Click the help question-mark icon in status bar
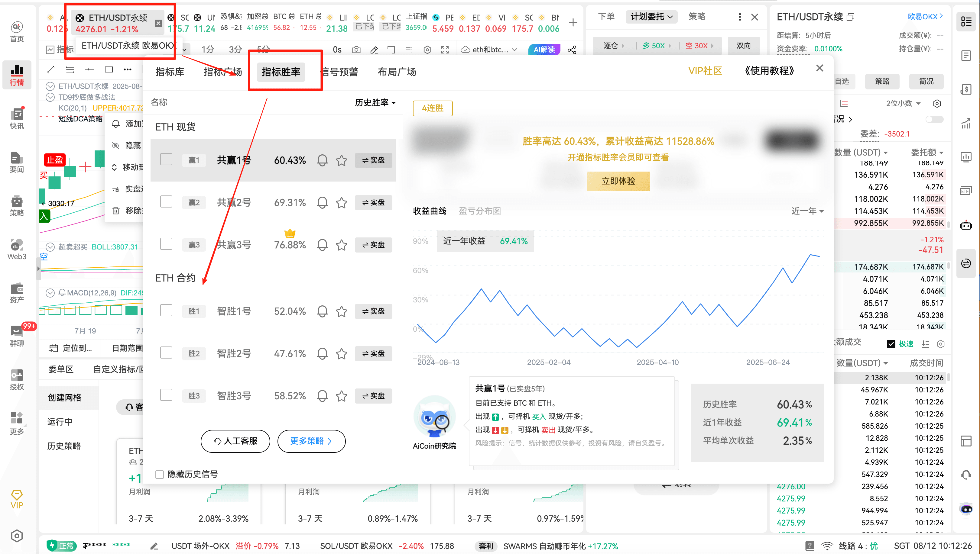Screen dimensions: 980x554 [810, 546]
